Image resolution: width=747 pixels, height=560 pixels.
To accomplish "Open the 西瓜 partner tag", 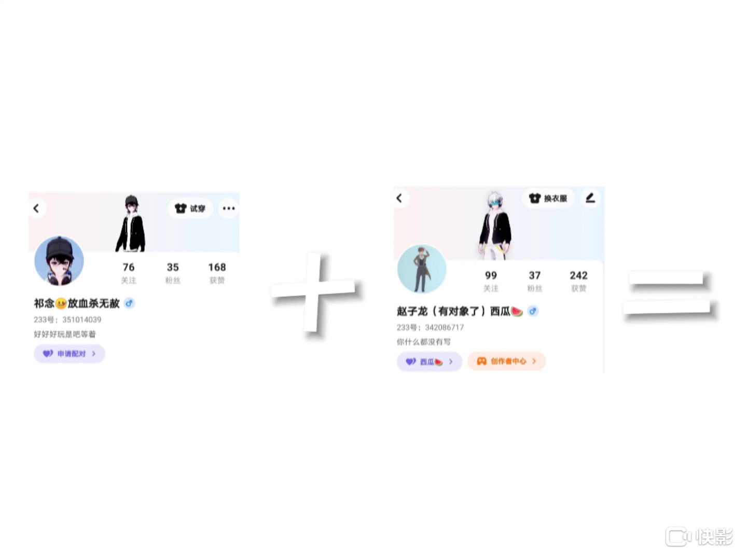I will click(430, 361).
